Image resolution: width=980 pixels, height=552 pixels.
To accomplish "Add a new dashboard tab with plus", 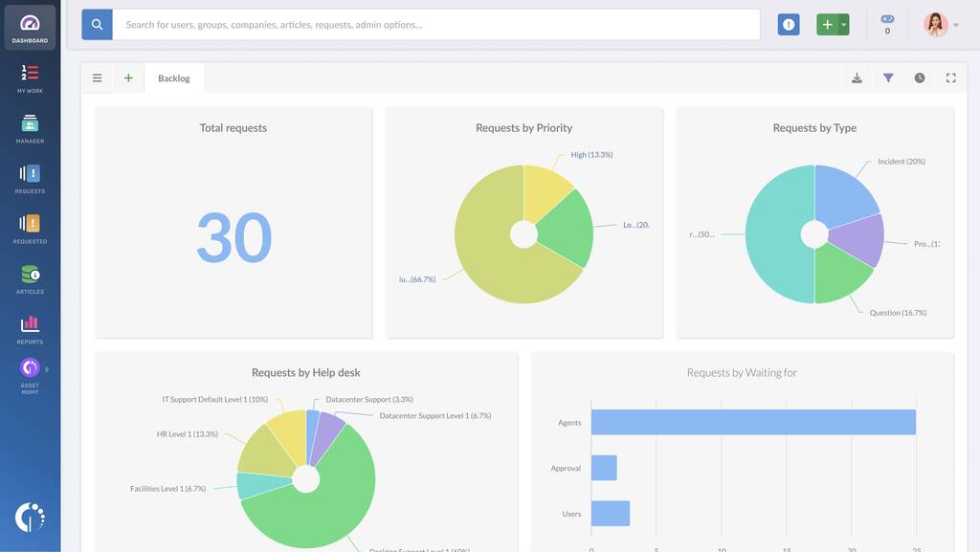I will 128,78.
